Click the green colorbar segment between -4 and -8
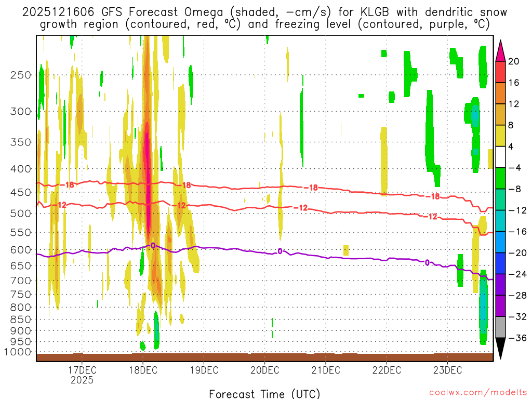 (500, 178)
